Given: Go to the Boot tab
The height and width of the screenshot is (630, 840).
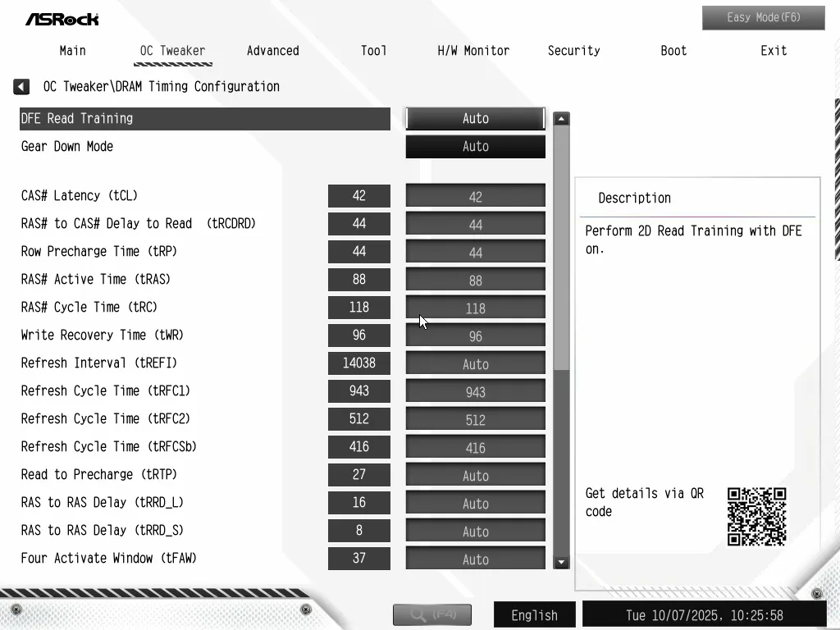Looking at the screenshot, I should [673, 51].
